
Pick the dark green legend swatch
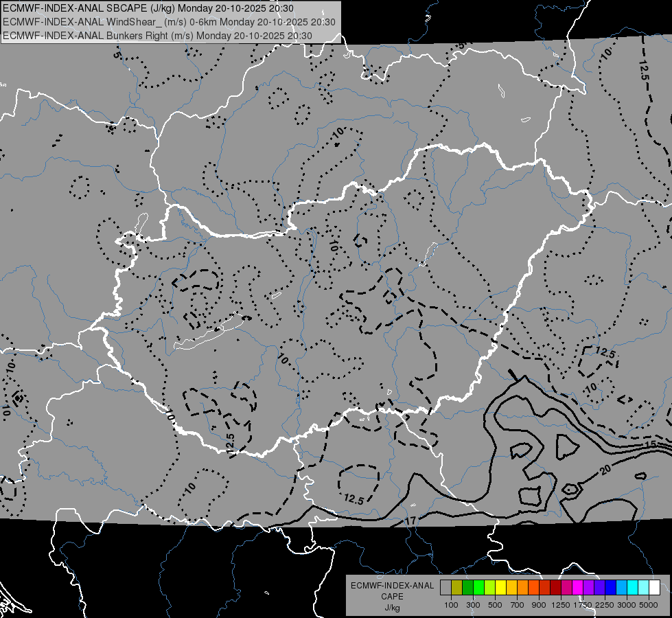[467, 587]
